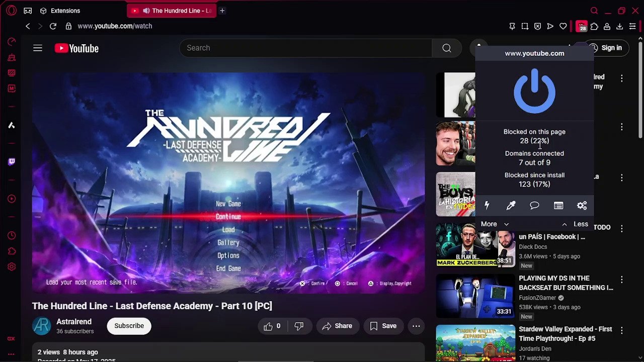Open the ad blocker shield icon
Screen dimensions: 644x362
coord(537,26)
